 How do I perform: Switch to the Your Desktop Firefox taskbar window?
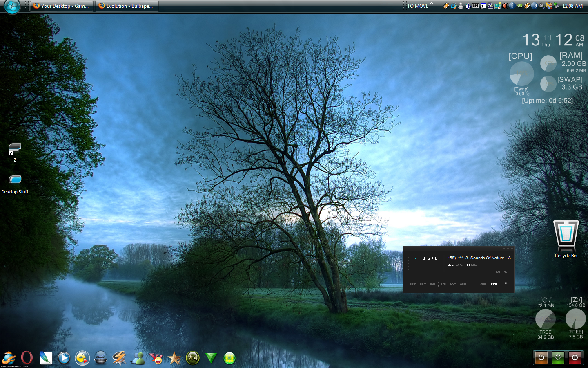[62, 6]
